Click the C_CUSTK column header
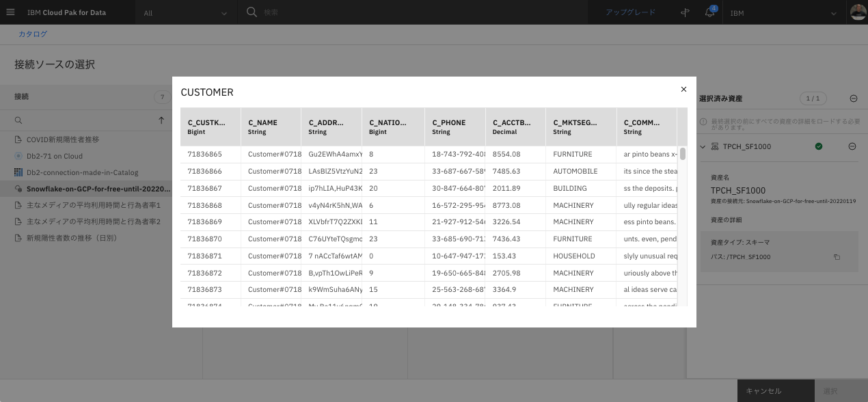The image size is (868, 402). tap(211, 127)
